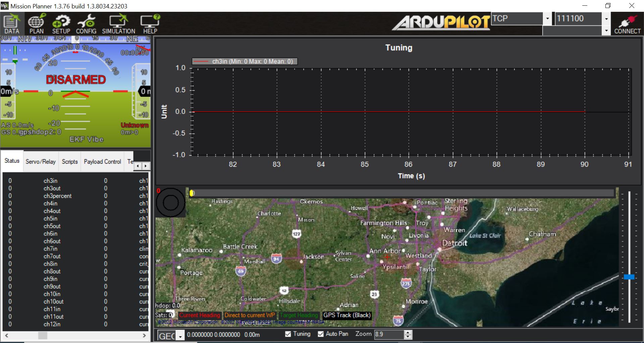Click the ch3percent status row
Screen dimensions: 644x343
(x=76, y=196)
